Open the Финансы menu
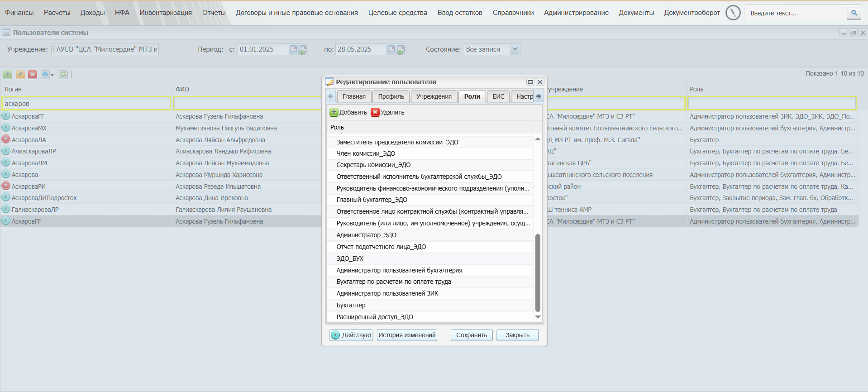The image size is (868, 392). [x=19, y=13]
